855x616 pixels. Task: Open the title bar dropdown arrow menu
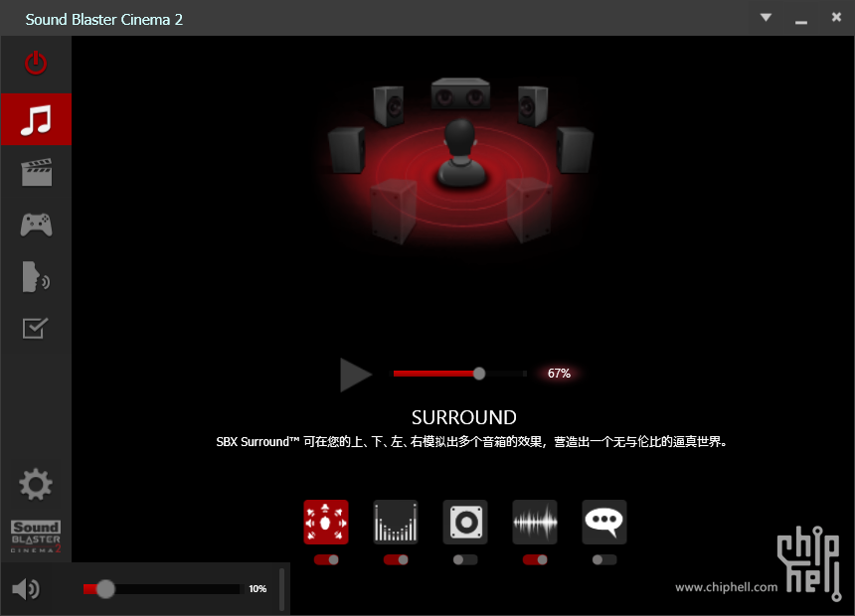(x=766, y=18)
